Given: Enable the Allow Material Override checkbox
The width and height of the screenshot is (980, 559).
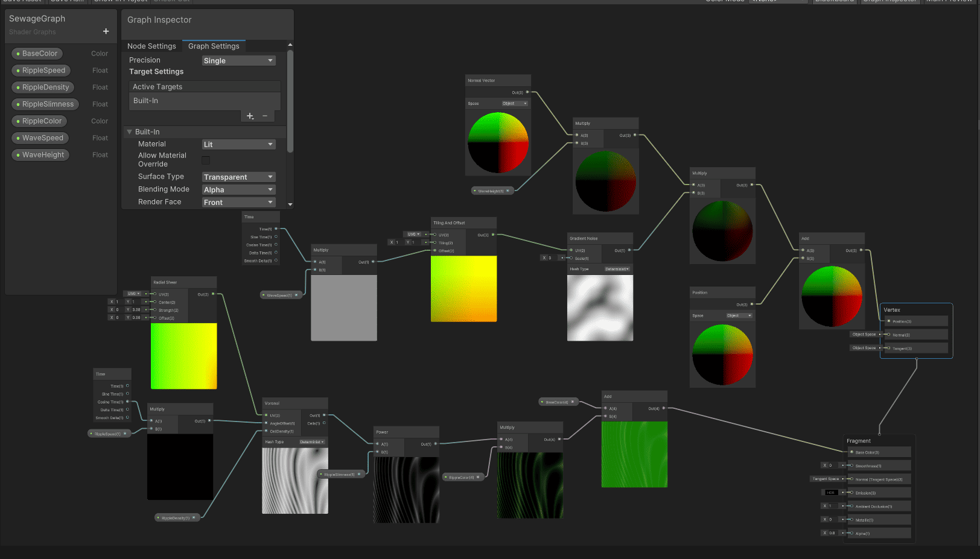Looking at the screenshot, I should point(206,160).
